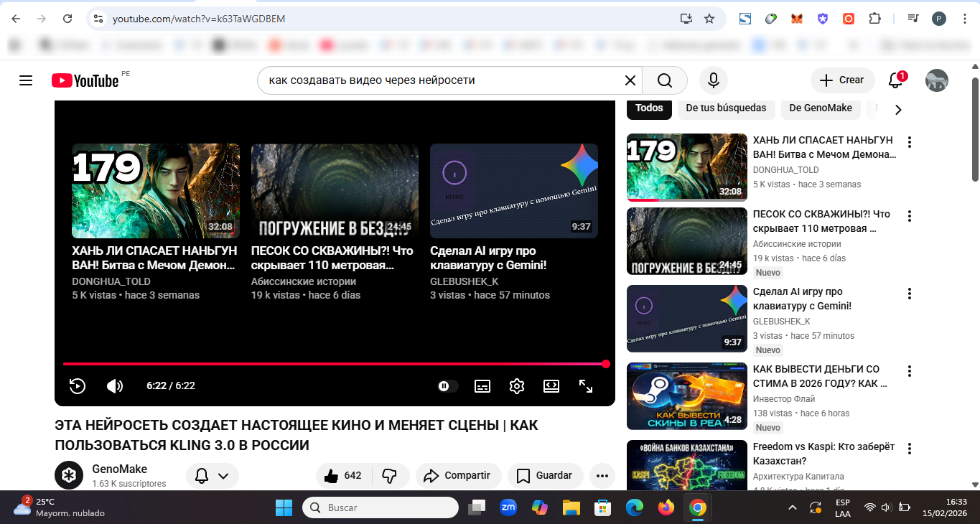Image resolution: width=980 pixels, height=524 pixels.
Task: Reload the current page
Action: coord(67,19)
